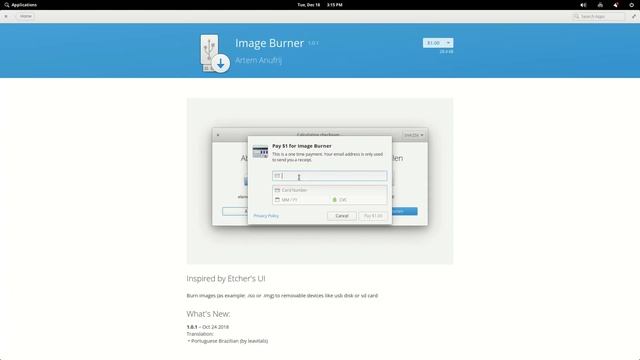Click the Portuguese Brazilian translation line
640x360 pixels.
click(227, 341)
